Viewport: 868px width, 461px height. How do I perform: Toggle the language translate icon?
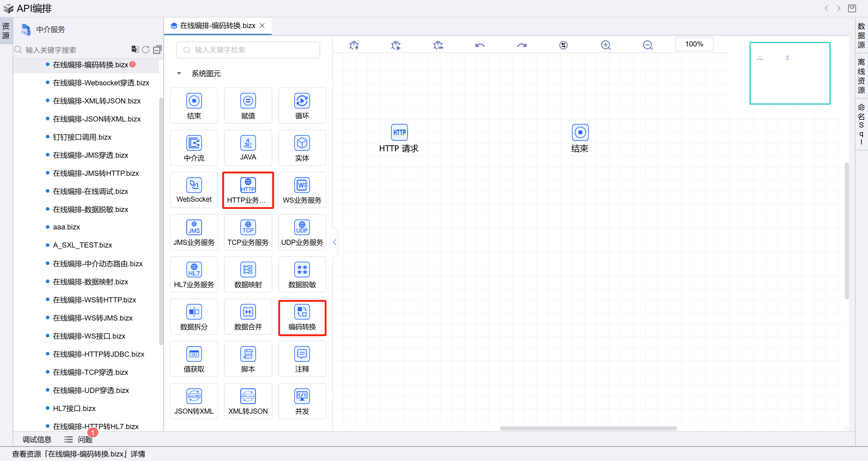coord(135,49)
